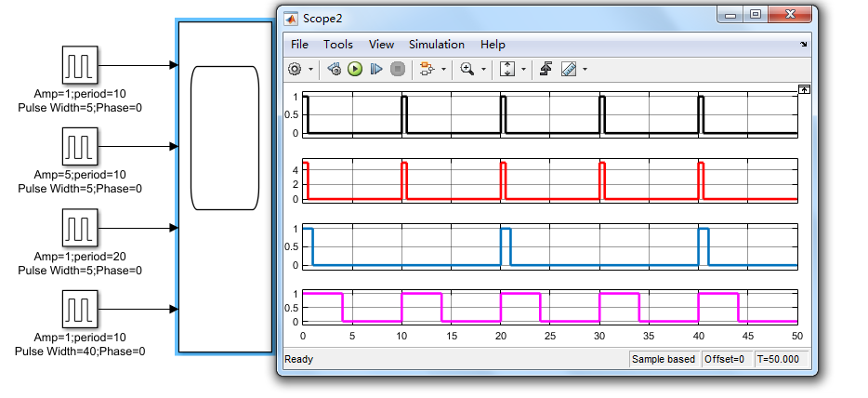
Task: Maximize the Scope2 window
Action: point(756,15)
